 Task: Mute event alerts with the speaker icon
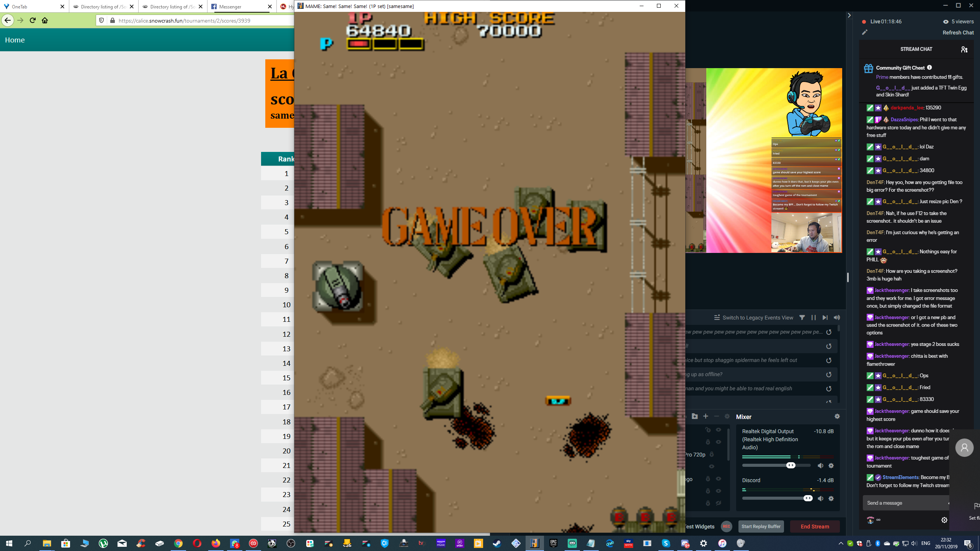(x=837, y=318)
